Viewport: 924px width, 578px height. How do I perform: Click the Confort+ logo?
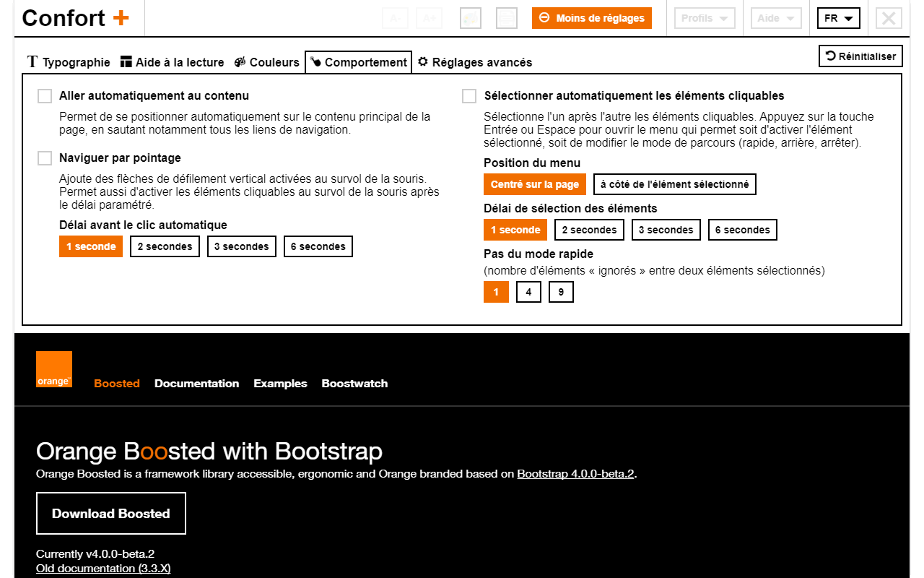point(76,18)
